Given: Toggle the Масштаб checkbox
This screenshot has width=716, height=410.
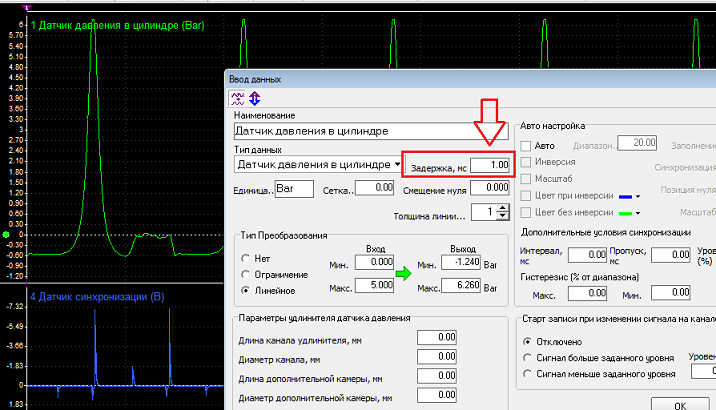Looking at the screenshot, I should 526,179.
